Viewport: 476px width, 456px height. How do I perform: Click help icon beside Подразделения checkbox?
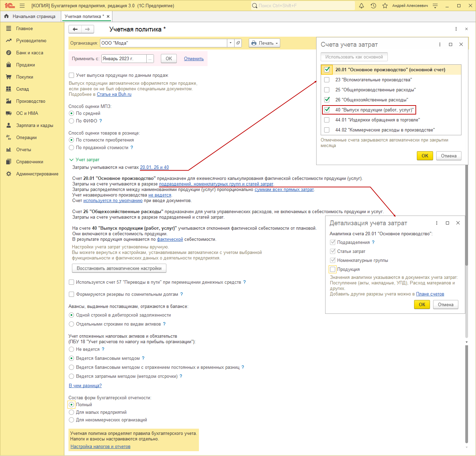tap(373, 242)
